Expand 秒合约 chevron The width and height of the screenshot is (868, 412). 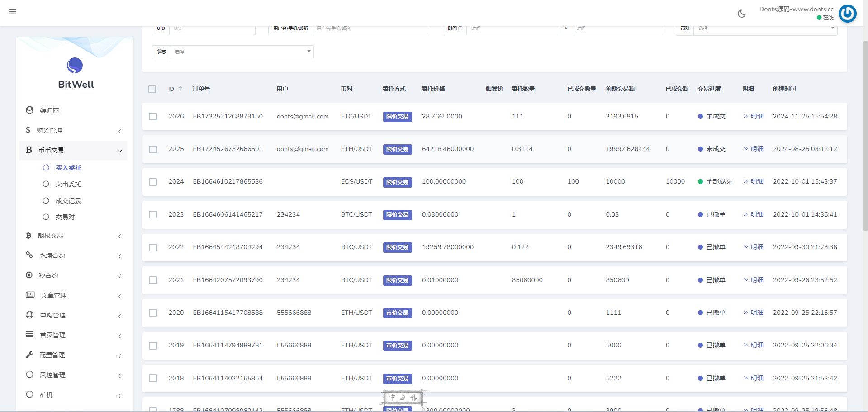click(119, 276)
